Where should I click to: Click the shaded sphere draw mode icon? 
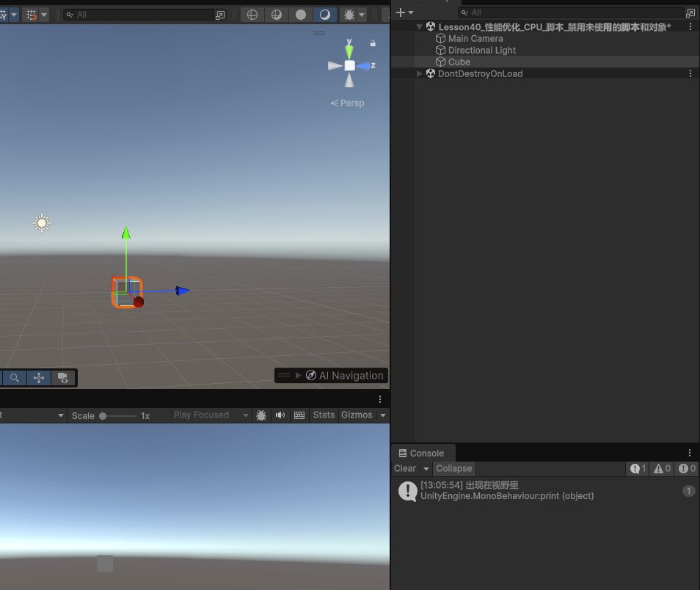pyautogui.click(x=301, y=15)
